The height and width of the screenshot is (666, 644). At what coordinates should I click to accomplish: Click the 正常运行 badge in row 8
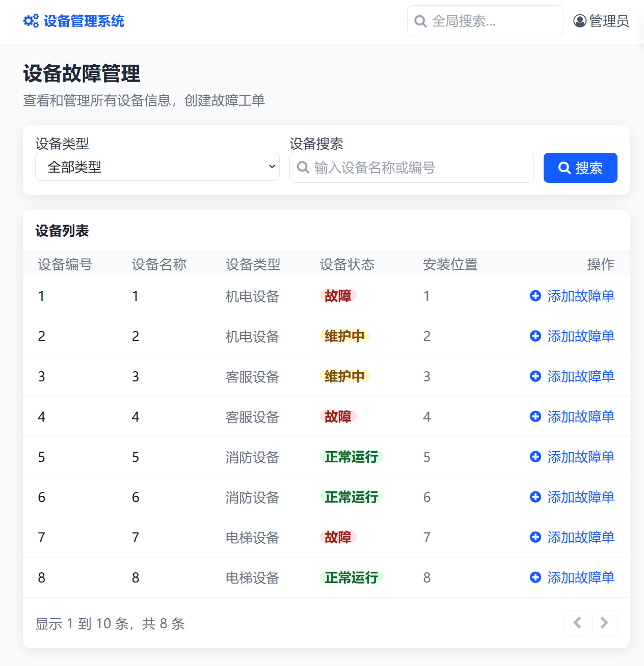click(x=352, y=577)
